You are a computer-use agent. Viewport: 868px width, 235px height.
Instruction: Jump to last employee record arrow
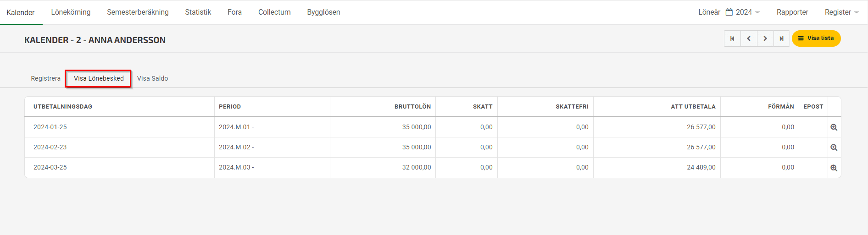pos(782,38)
